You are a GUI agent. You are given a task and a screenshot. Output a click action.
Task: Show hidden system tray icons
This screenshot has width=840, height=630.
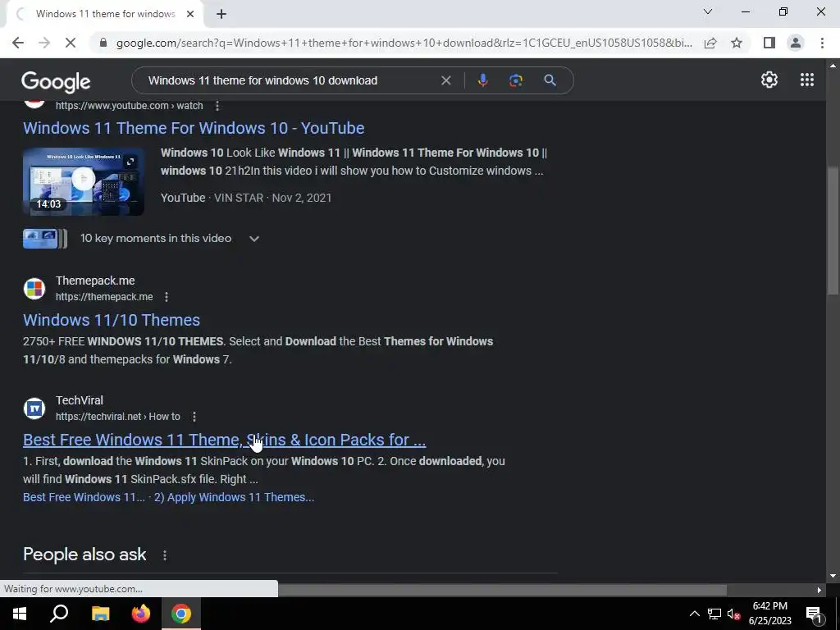coord(694,614)
